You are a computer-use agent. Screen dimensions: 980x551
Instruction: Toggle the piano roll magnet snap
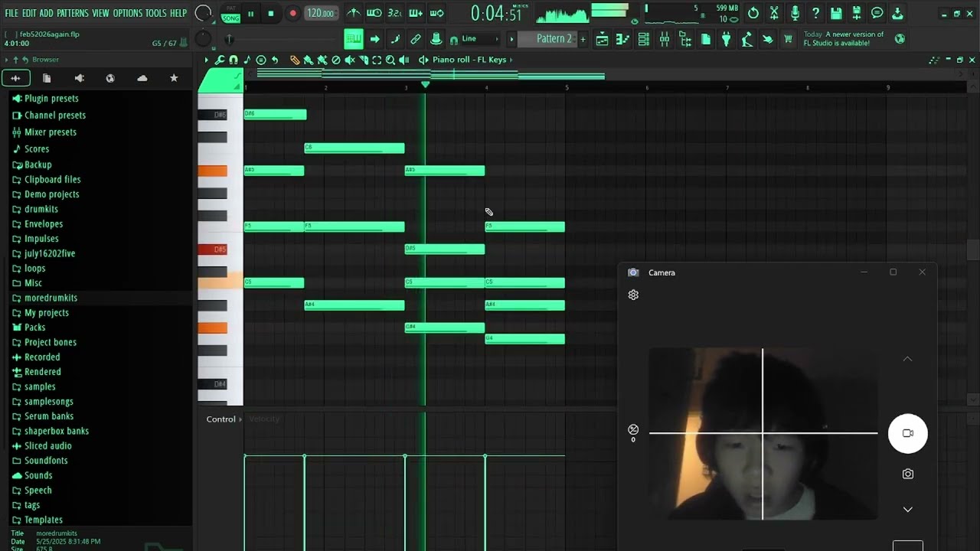pyautogui.click(x=234, y=60)
